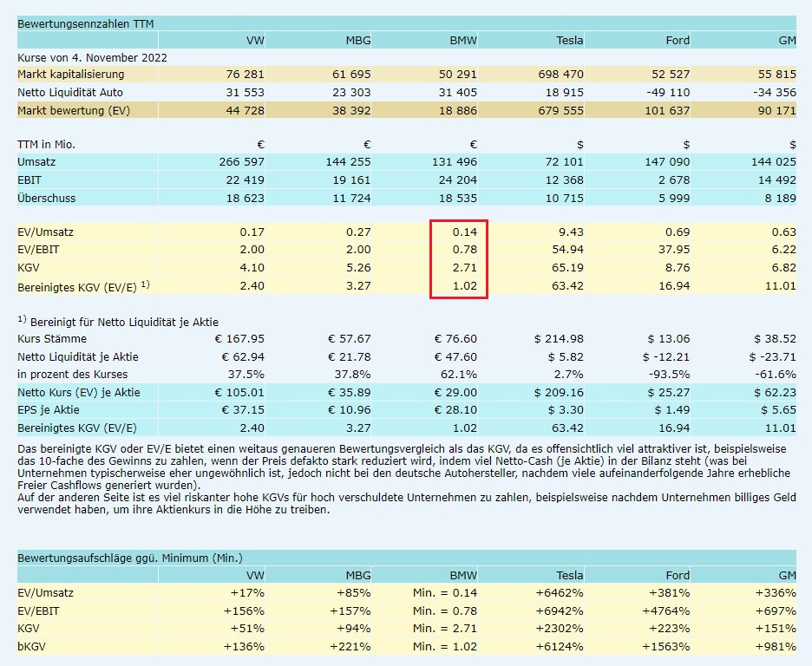Select the 'Überschuss' row label
This screenshot has width=812, height=666.
pos(46,199)
